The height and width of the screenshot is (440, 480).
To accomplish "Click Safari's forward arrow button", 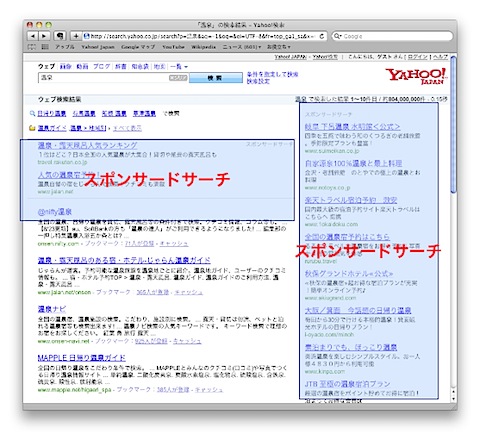I will click(x=44, y=36).
